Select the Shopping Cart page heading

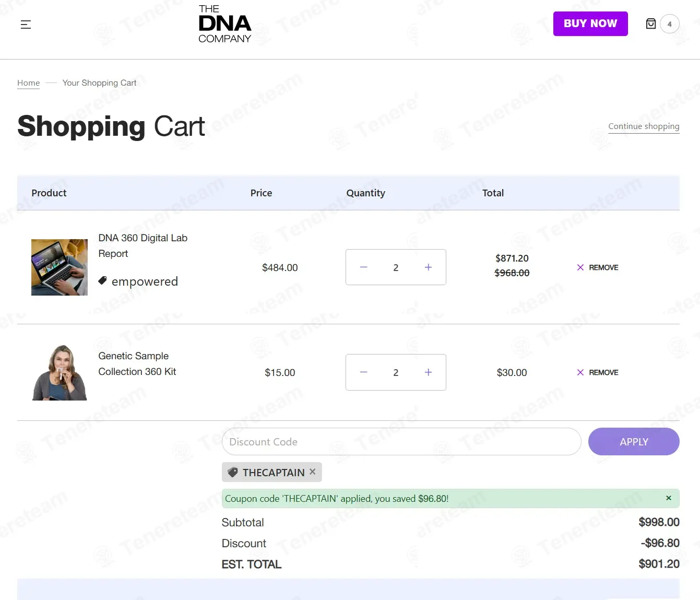[111, 126]
